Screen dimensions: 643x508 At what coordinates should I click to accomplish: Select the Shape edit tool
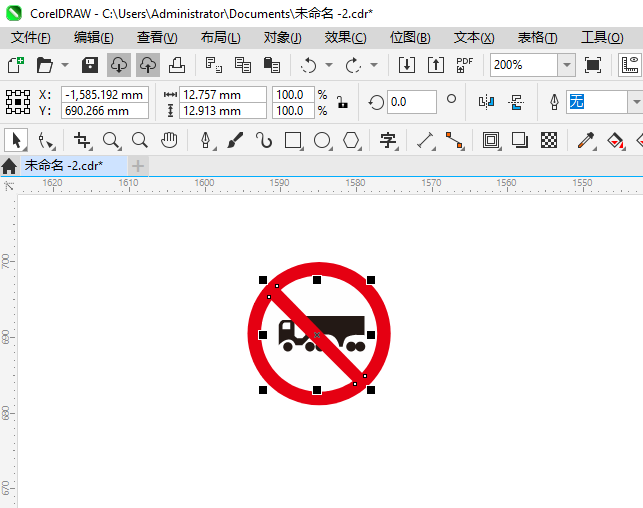click(46, 140)
